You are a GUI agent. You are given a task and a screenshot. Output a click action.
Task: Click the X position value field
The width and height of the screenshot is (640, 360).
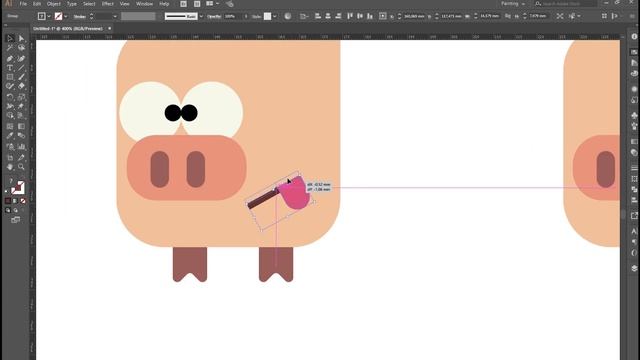414,16
